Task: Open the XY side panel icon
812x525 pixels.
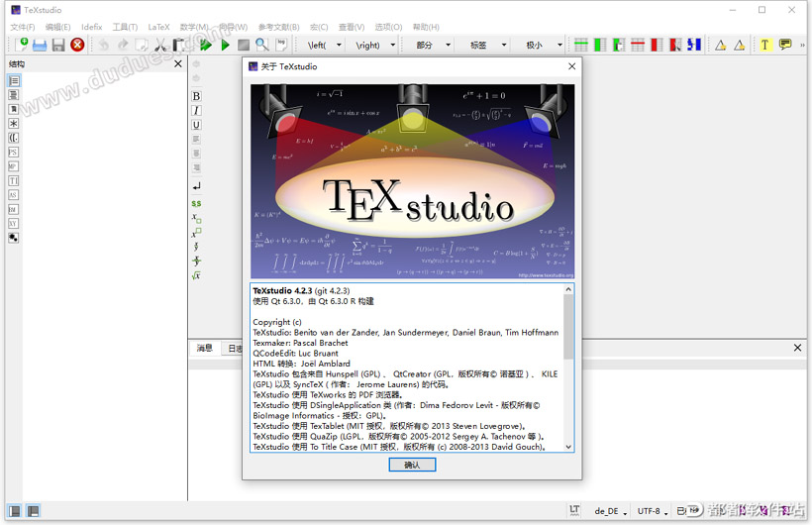Action: (x=14, y=223)
